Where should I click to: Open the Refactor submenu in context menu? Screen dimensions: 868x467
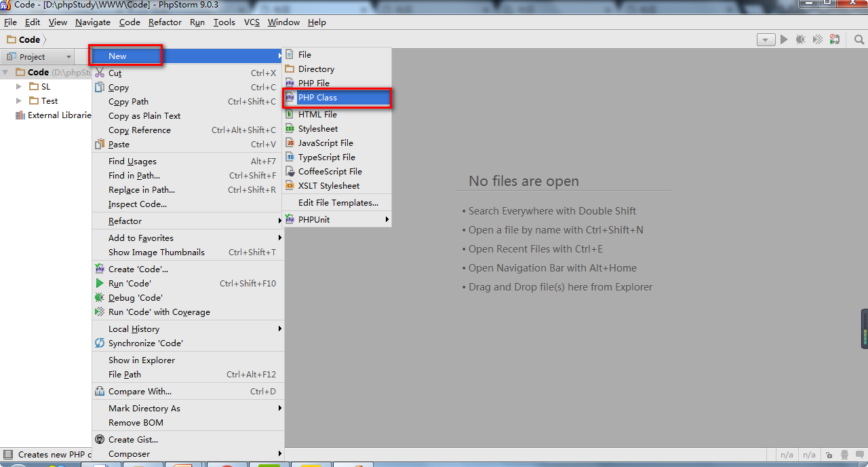(x=188, y=221)
